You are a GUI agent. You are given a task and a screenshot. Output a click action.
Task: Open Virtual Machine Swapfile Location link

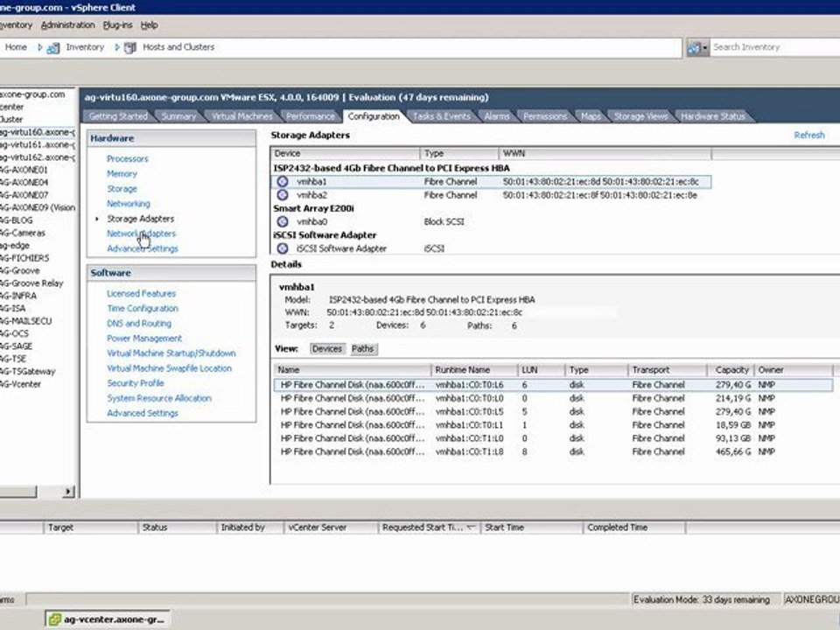[x=169, y=368]
